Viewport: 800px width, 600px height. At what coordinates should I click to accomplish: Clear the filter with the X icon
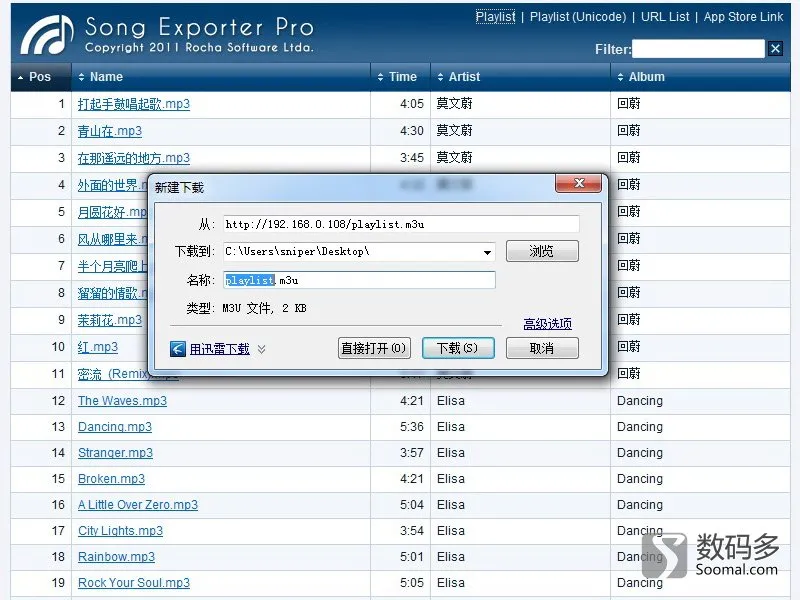776,48
